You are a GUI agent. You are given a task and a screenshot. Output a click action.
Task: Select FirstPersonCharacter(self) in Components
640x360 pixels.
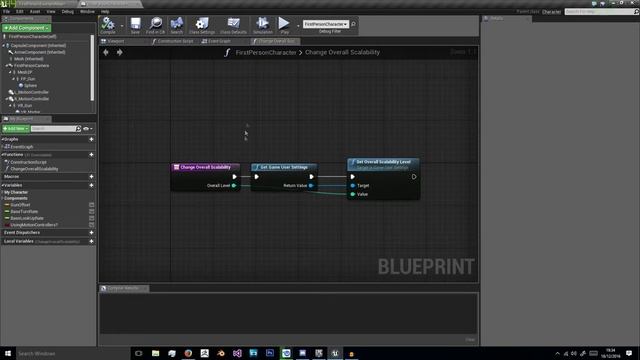pyautogui.click(x=32, y=36)
